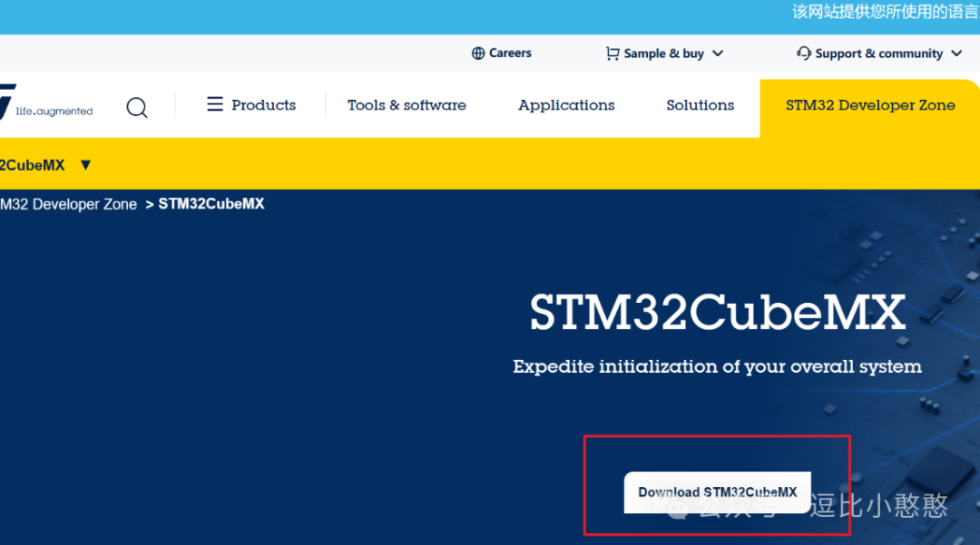Image resolution: width=980 pixels, height=545 pixels.
Task: Open the Solutions menu
Action: point(700,105)
